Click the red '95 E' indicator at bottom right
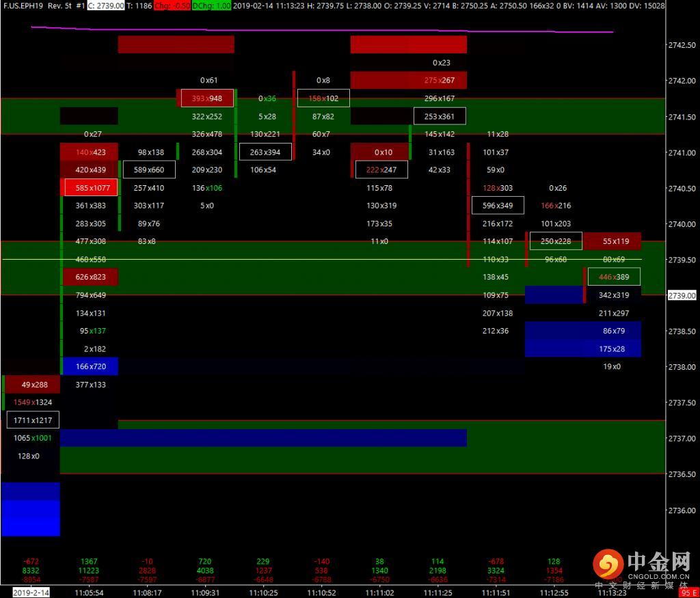The width and height of the screenshot is (700, 598). click(x=688, y=593)
